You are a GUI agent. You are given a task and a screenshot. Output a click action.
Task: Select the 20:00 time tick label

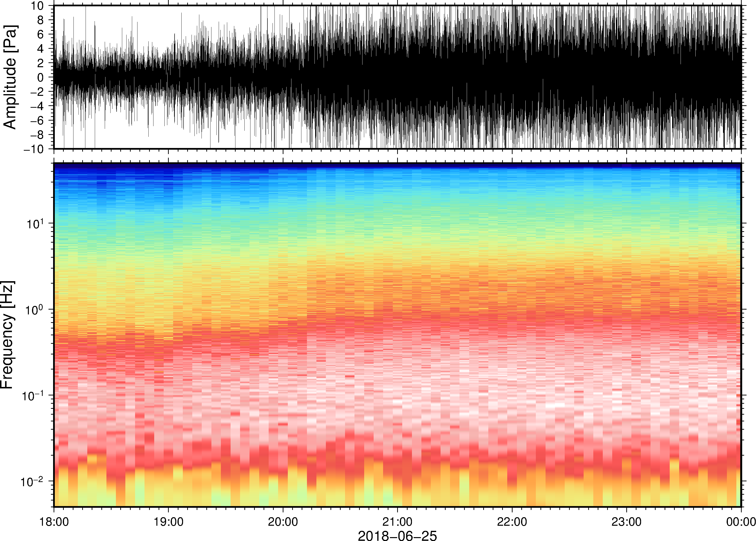pyautogui.click(x=283, y=522)
